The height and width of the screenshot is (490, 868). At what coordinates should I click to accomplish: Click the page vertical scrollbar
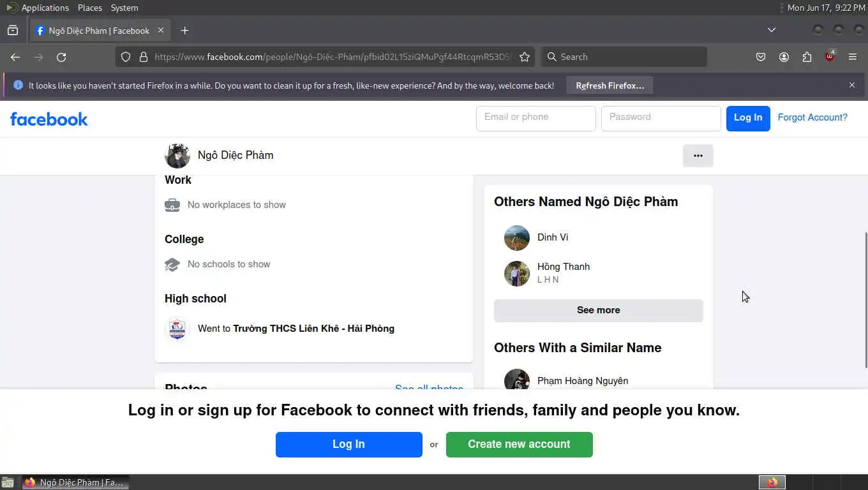coord(865,300)
